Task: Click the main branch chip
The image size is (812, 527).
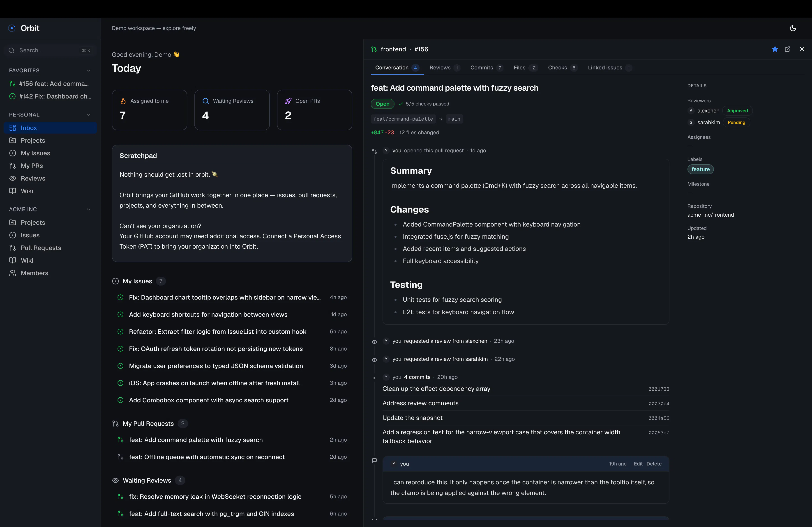Action: tap(454, 119)
